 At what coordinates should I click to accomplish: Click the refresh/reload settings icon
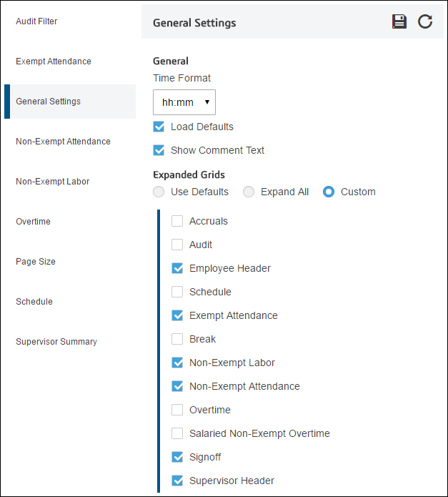tap(425, 22)
